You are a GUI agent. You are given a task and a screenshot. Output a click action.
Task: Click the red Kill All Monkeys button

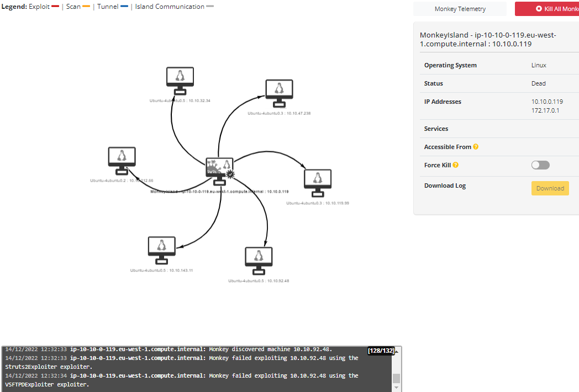pyautogui.click(x=547, y=9)
